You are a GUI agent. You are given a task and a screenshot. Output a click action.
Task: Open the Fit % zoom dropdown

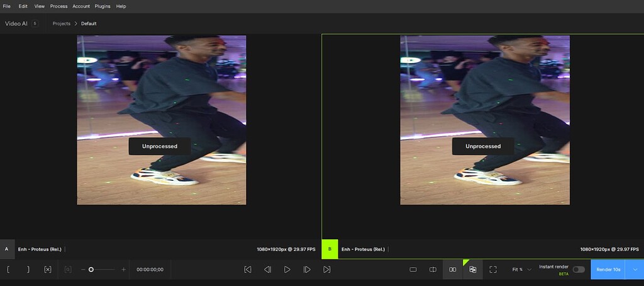coord(521,270)
